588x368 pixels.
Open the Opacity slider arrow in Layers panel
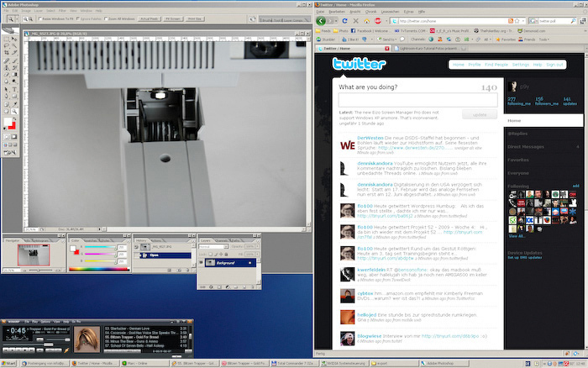[257, 246]
